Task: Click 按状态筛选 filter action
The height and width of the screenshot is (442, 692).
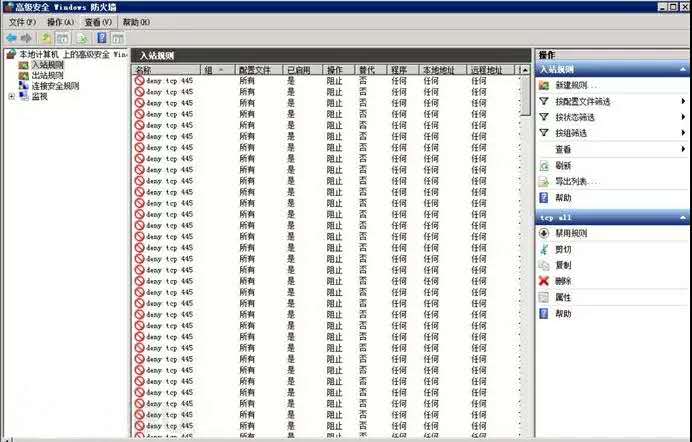Action: pos(575,117)
